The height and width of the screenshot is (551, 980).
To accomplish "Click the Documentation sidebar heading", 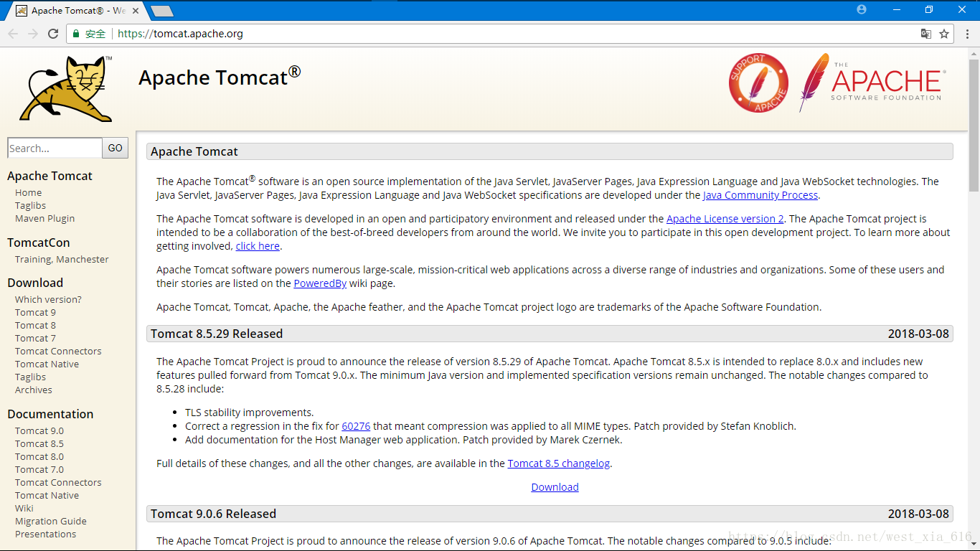I will tap(50, 414).
